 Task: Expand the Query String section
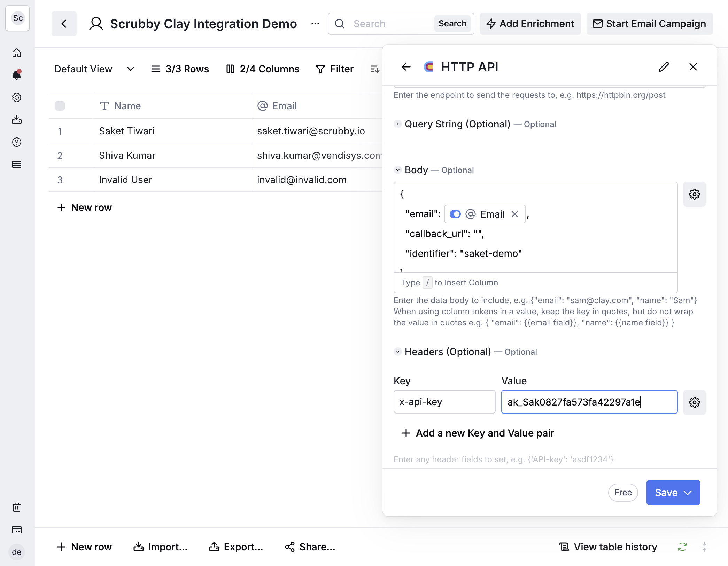[x=397, y=124]
